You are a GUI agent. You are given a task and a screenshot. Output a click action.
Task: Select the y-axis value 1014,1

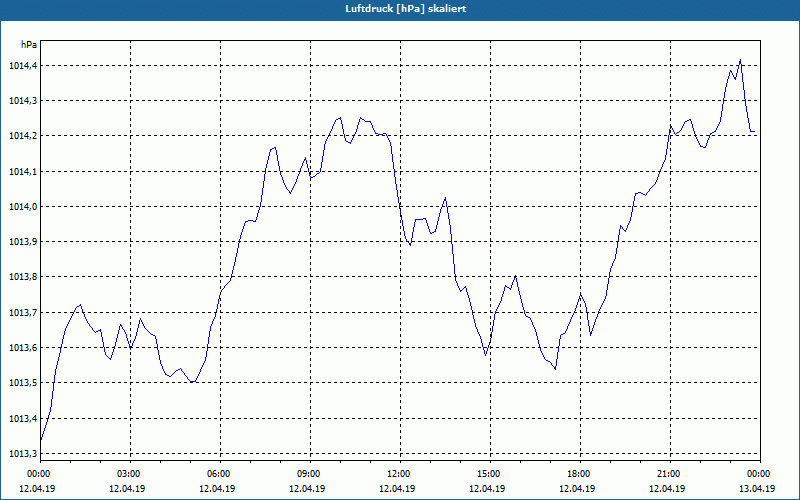click(x=23, y=171)
